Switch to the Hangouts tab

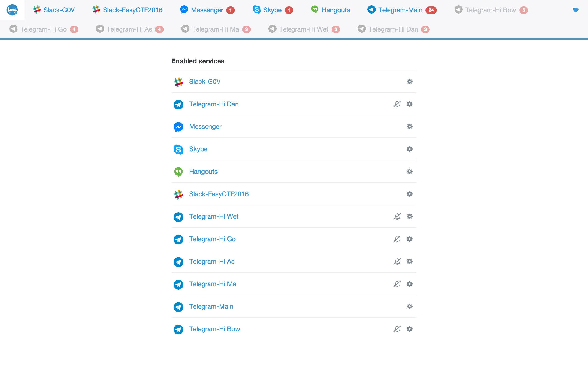[x=331, y=10]
